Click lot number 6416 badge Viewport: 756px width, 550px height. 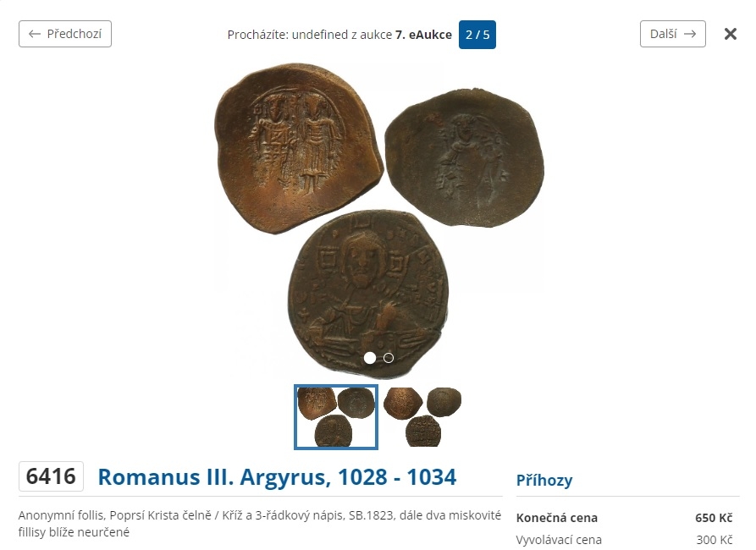click(51, 476)
